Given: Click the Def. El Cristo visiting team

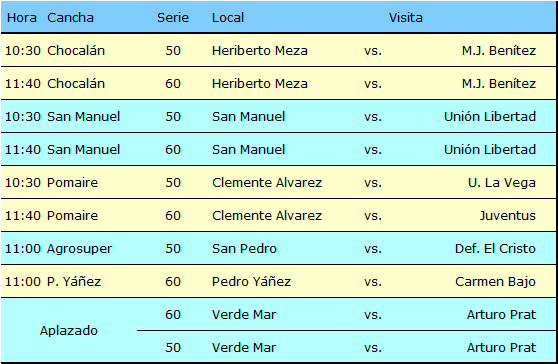Looking at the screenshot, I should (x=495, y=249).
